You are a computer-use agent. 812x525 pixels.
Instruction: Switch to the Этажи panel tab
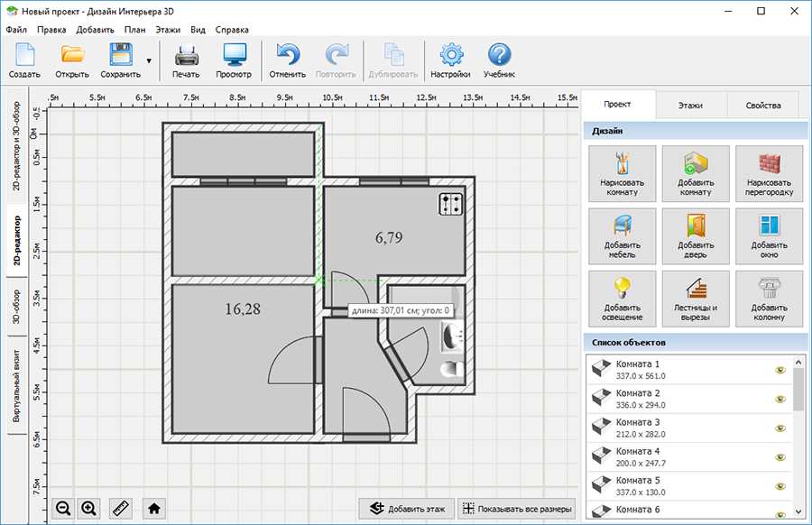(690, 106)
